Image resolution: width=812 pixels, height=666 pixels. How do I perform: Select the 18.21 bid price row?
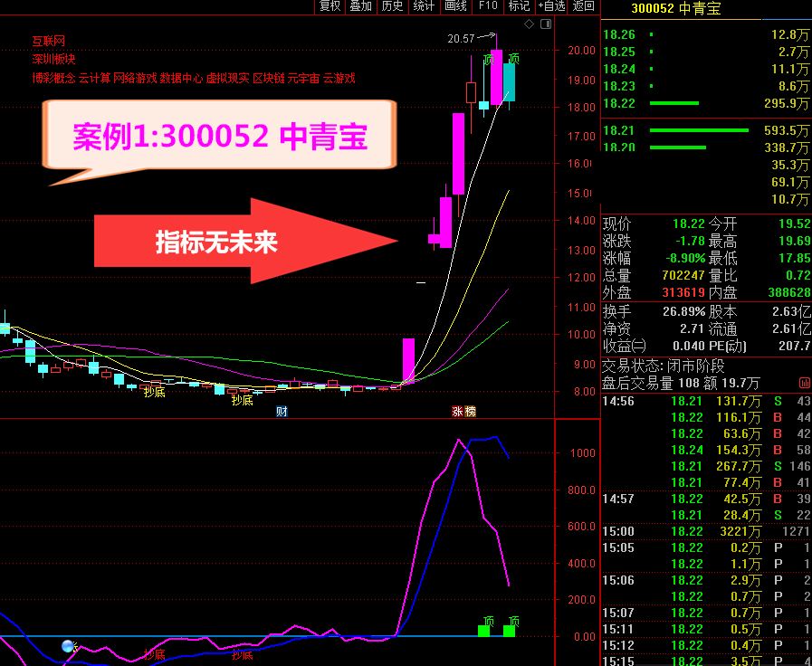click(706, 130)
